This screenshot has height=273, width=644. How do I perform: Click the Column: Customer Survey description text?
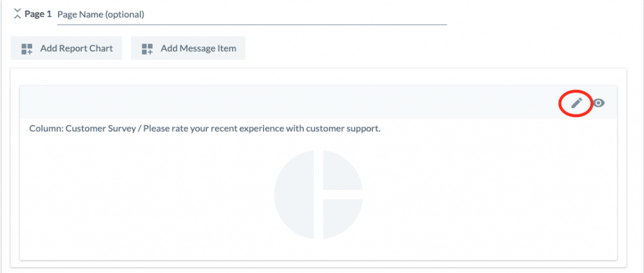[x=205, y=128]
